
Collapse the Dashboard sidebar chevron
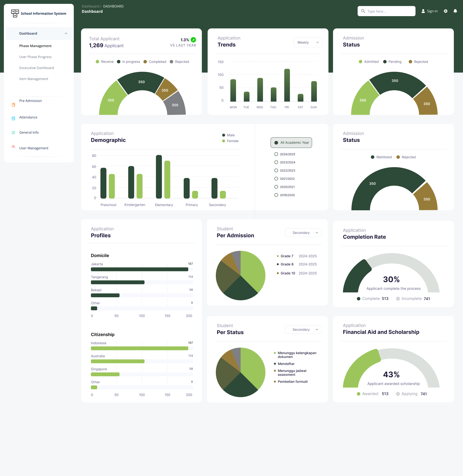pyautogui.click(x=66, y=33)
